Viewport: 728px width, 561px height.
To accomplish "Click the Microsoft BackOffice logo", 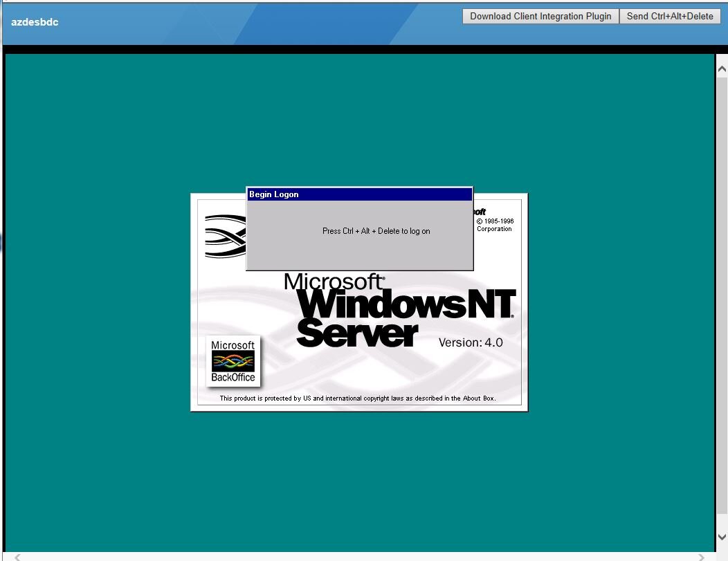I will click(x=233, y=361).
